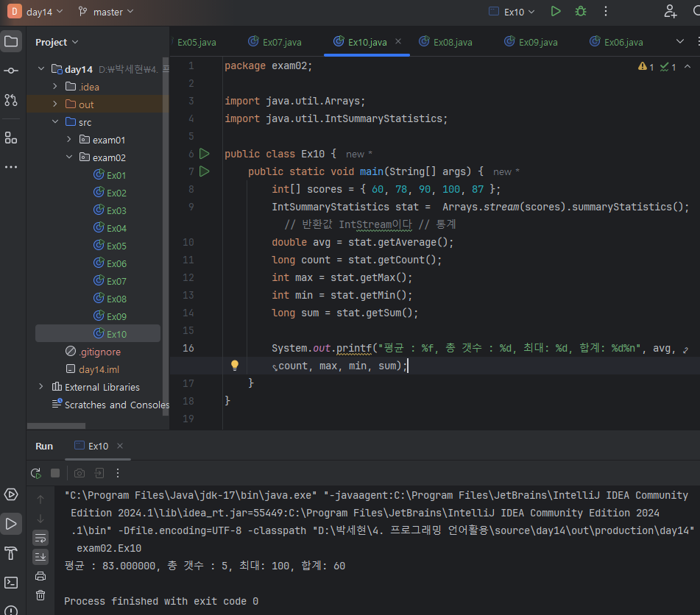The image size is (700, 615).
Task: Open the Pull Requests tool window
Action: [11, 100]
